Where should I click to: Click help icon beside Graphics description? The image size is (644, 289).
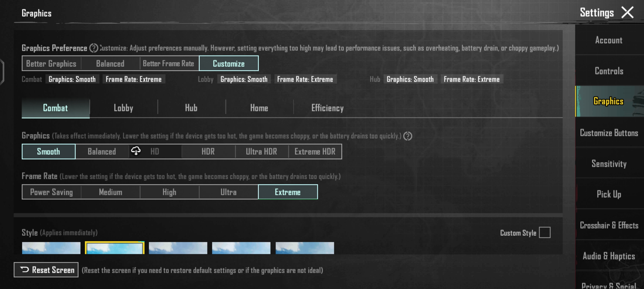click(408, 136)
